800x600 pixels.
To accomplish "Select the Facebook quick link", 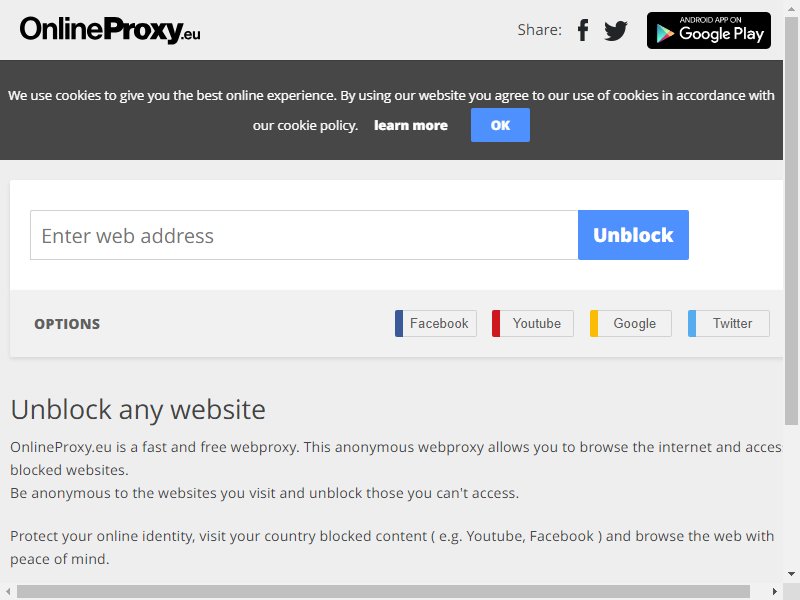I will click(436, 323).
